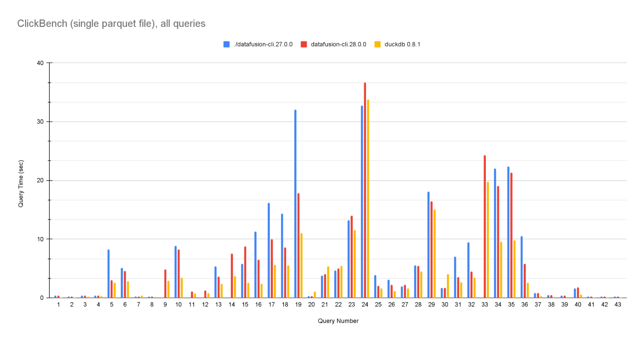Click the blue bar for query 24
Image resolution: width=644 pixels, height=342 pixels.
click(x=362, y=202)
